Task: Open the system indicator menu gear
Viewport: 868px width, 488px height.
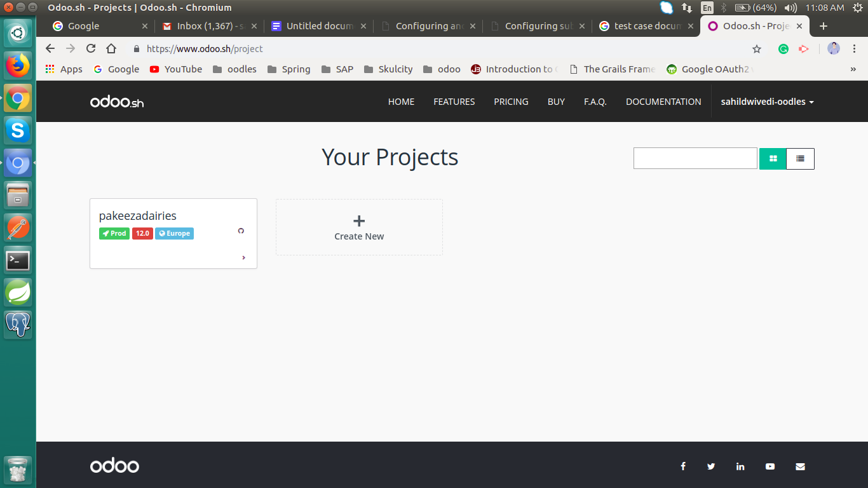Action: 857,8
